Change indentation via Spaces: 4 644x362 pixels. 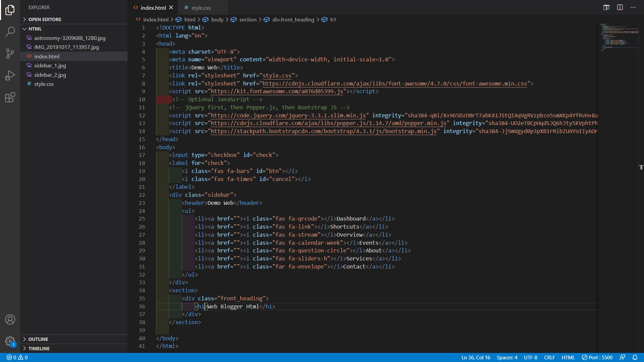507,358
